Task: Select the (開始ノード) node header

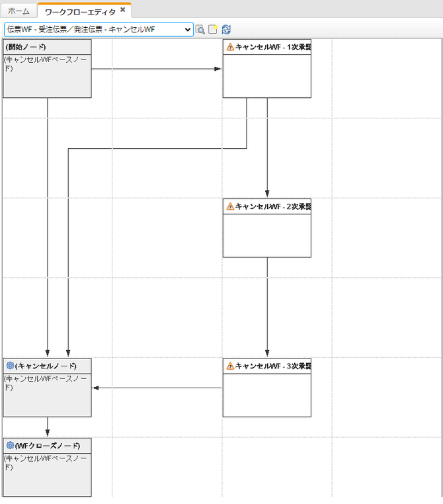Action: pos(47,47)
